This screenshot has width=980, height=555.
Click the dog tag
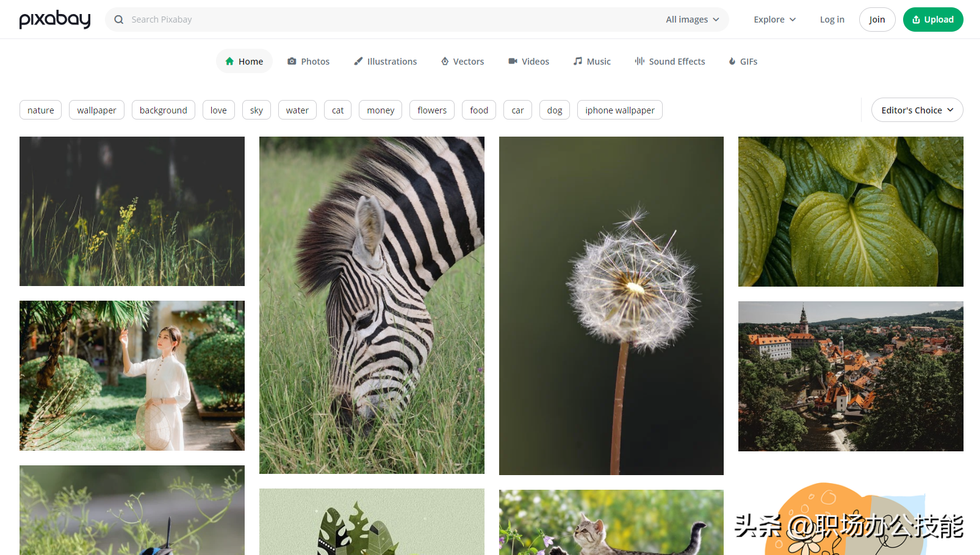click(x=555, y=110)
